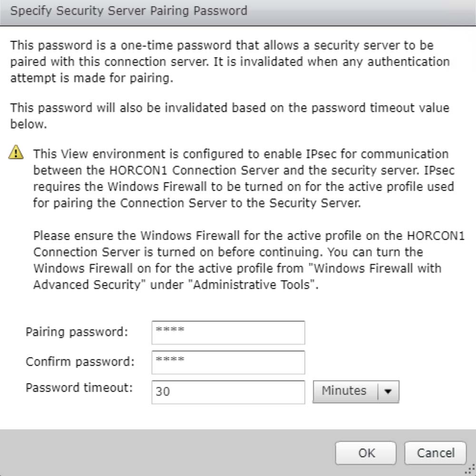476x476 pixels.
Task: Click the gray footer bar left of OK
Action: (x=167, y=453)
